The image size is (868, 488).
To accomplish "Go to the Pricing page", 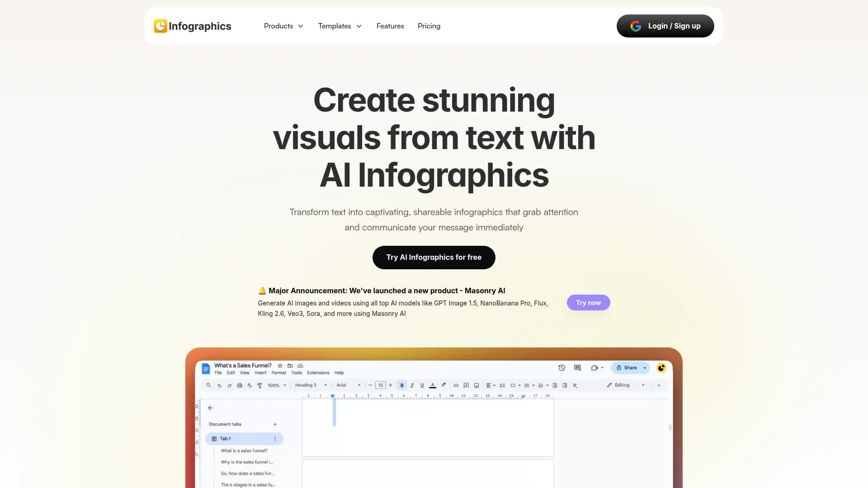I will pos(429,26).
